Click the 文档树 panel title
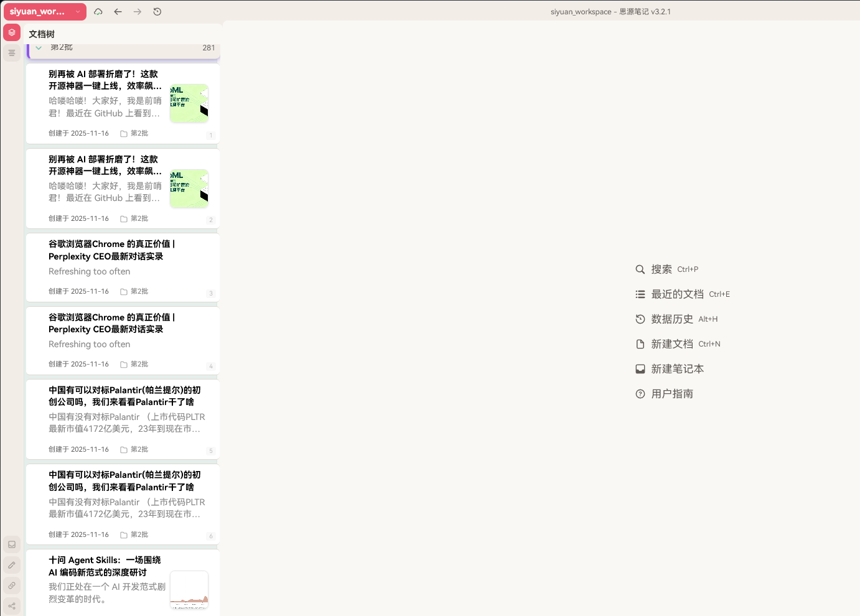The image size is (860, 616). 42,34
